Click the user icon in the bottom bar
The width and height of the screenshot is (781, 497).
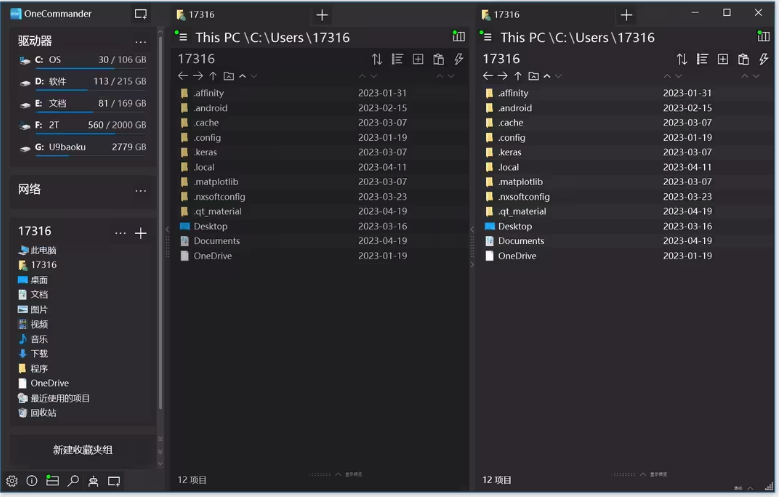[93, 481]
